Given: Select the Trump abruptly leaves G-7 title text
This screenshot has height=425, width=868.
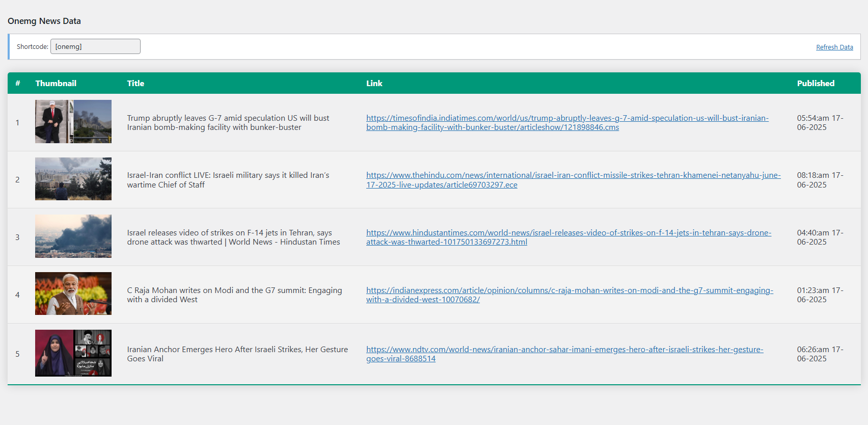Looking at the screenshot, I should coord(228,123).
